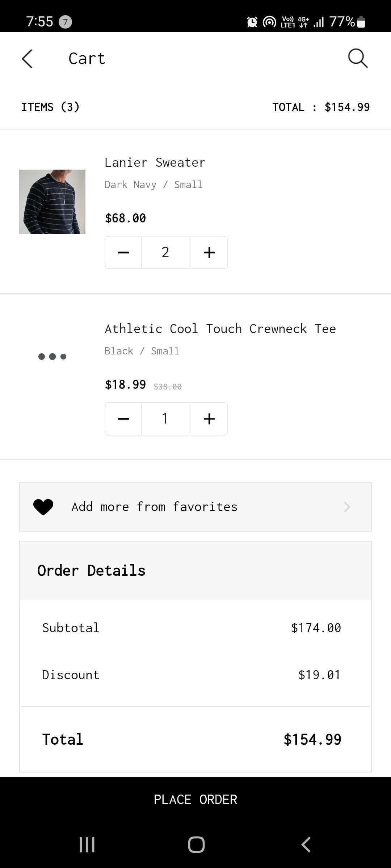
Task: Tap the loading Crewneck Tee image placeholder
Action: tap(52, 357)
